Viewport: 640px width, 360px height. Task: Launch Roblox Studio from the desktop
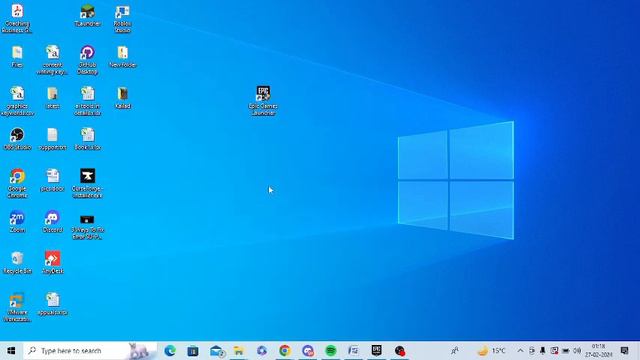[122, 19]
